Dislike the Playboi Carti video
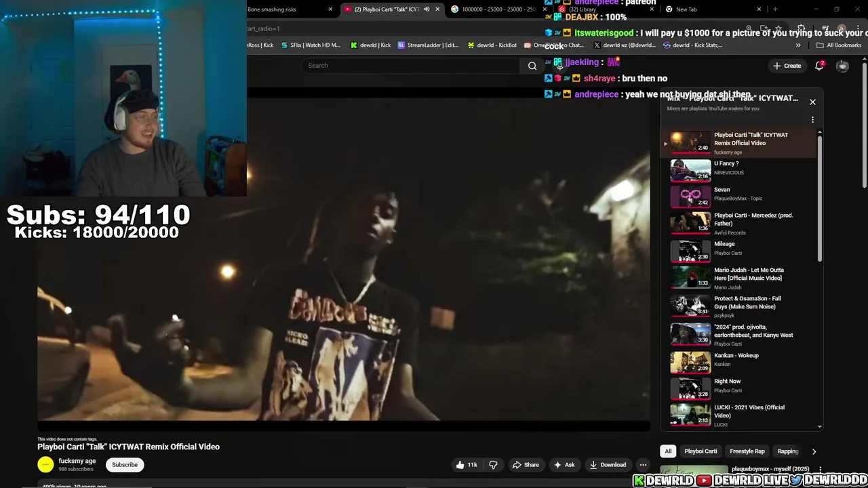868x488 pixels. pyautogui.click(x=494, y=465)
